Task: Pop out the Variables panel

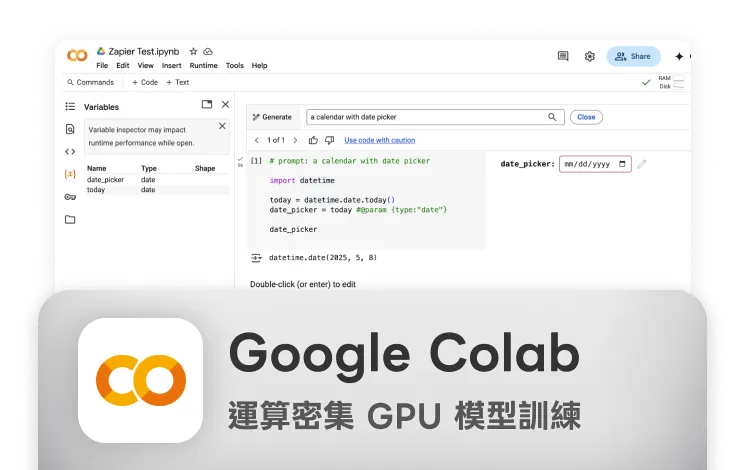Action: [x=207, y=104]
